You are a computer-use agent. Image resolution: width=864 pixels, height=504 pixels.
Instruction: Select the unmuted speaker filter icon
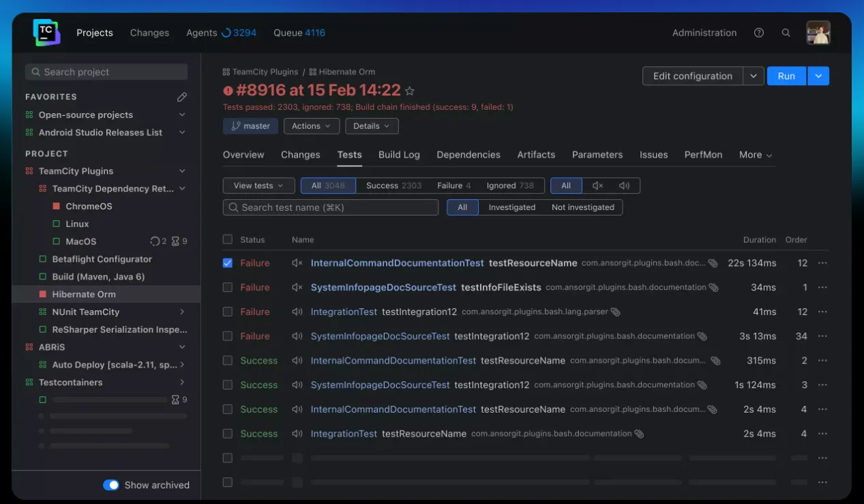(x=624, y=186)
